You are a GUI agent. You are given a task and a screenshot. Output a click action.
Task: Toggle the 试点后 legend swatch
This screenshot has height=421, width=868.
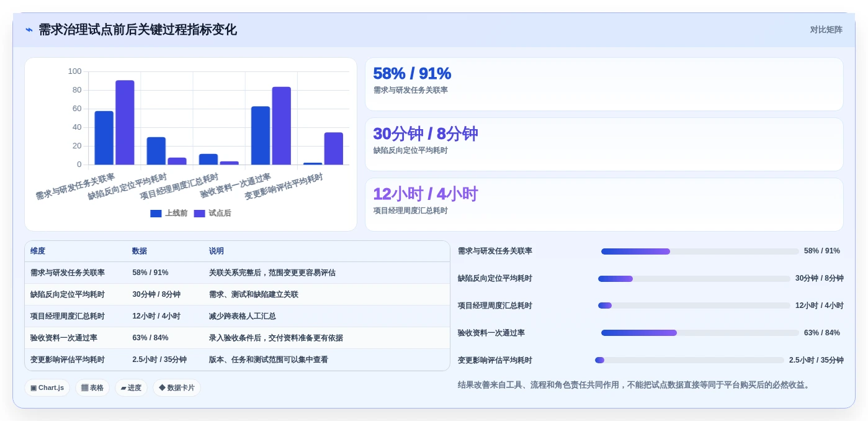pos(199,214)
